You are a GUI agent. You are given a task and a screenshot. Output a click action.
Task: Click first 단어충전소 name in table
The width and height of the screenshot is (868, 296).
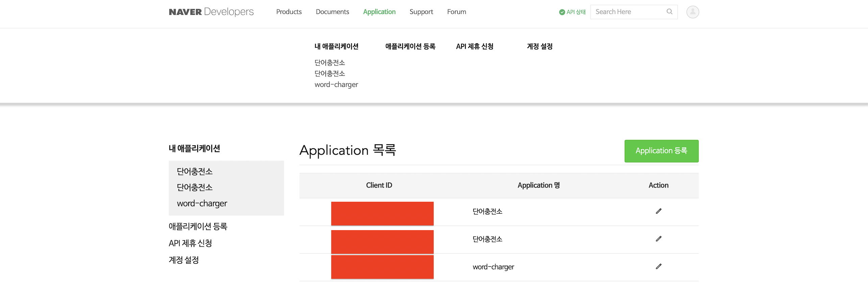[487, 212]
